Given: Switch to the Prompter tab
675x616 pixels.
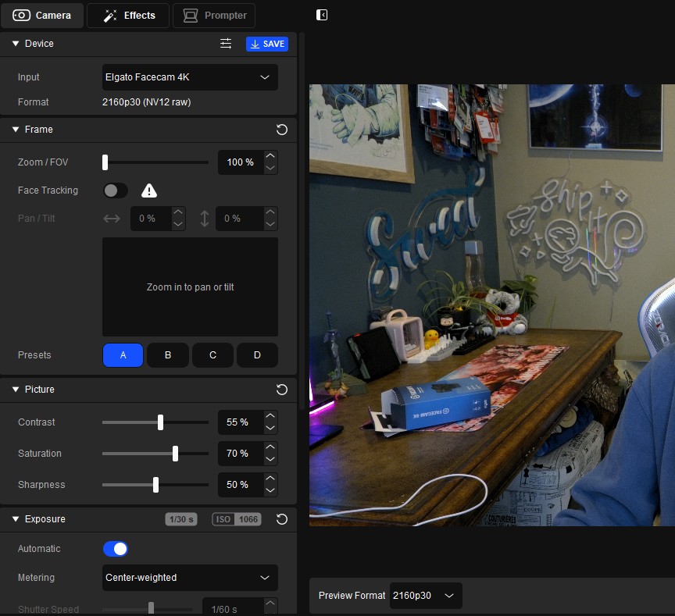Looking at the screenshot, I should 213,15.
